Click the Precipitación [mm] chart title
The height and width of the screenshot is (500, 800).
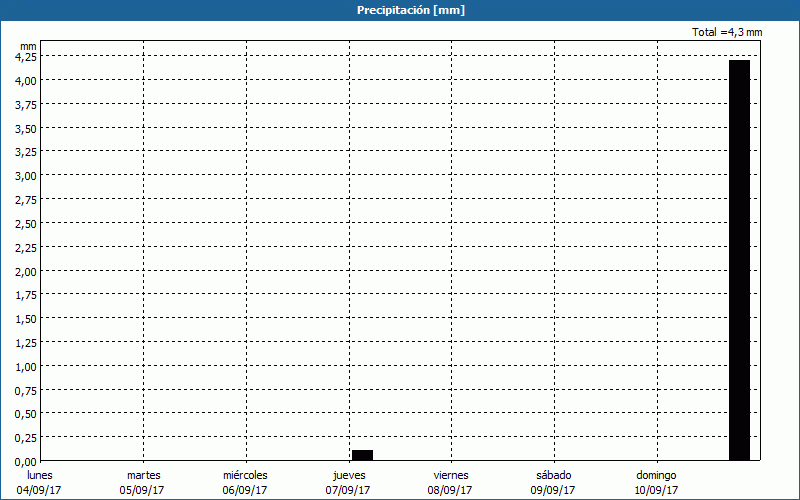tap(411, 10)
